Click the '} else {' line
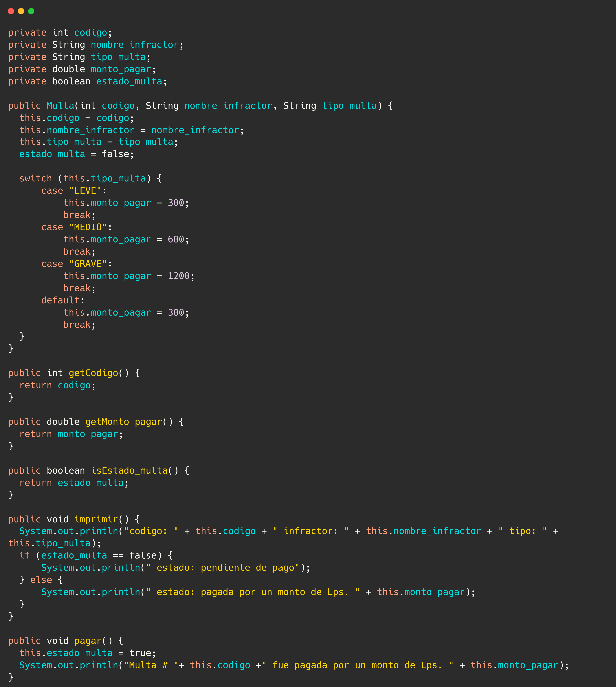Viewport: 616px width, 687px height. (x=41, y=580)
